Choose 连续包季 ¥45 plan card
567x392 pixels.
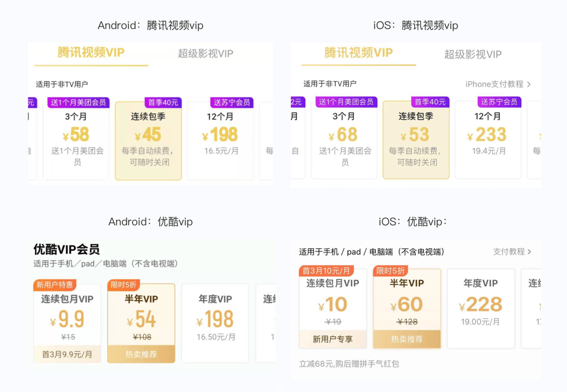pos(148,140)
